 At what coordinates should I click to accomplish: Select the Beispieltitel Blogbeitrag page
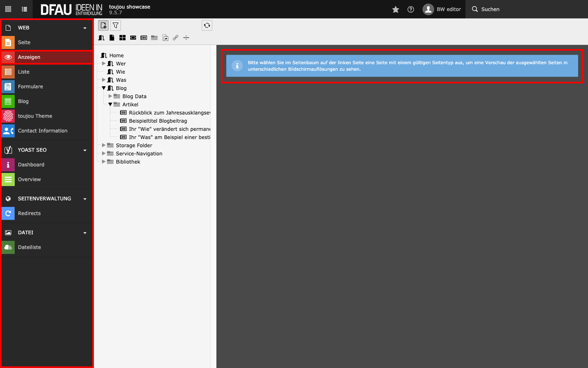click(x=158, y=121)
